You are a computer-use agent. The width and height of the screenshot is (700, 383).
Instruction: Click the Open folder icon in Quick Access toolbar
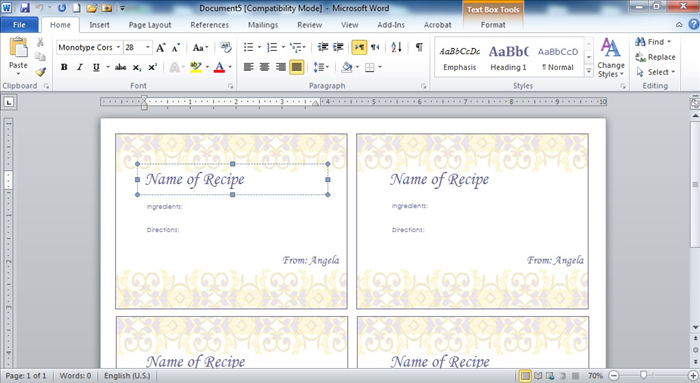92,8
